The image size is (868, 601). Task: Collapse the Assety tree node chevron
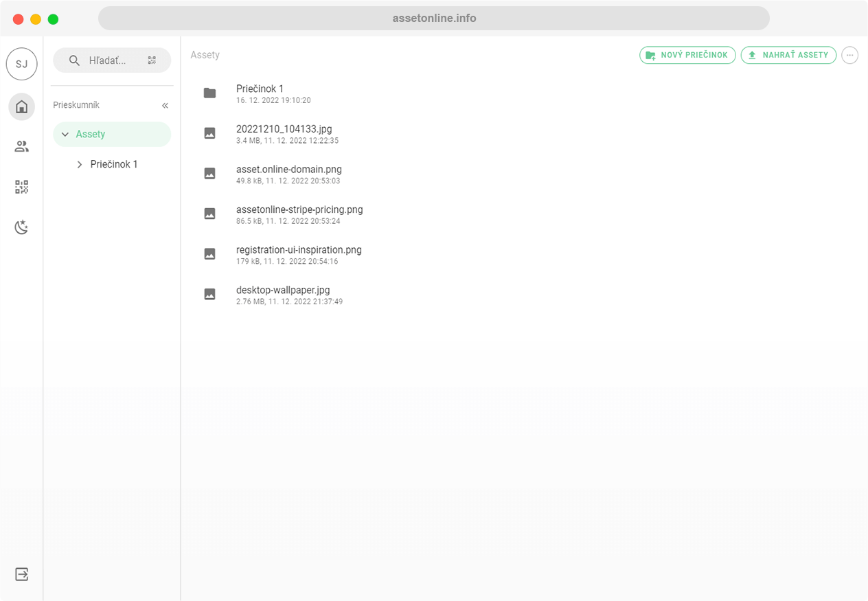(x=65, y=135)
